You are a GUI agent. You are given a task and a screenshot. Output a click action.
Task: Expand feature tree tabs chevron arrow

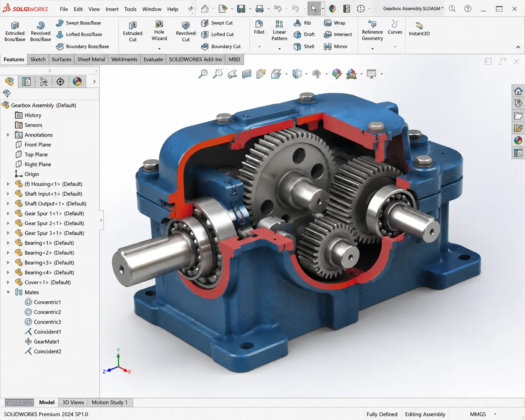tap(94, 82)
